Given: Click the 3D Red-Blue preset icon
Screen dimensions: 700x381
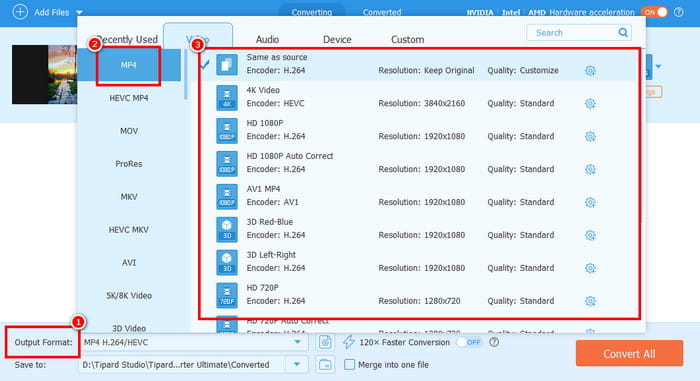Looking at the screenshot, I should (227, 230).
